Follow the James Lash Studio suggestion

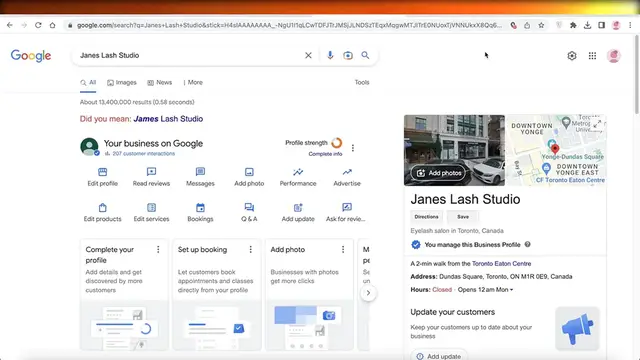168,119
